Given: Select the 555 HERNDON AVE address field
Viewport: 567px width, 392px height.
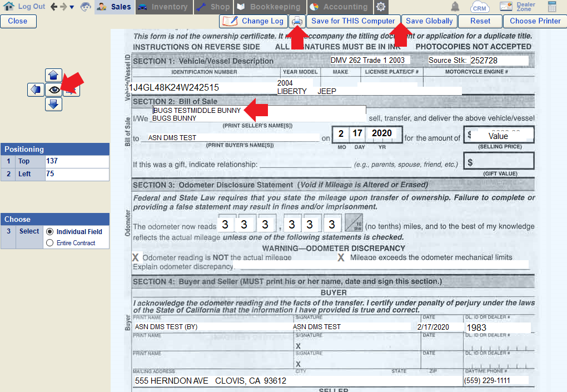Looking at the screenshot, I should point(299,381).
